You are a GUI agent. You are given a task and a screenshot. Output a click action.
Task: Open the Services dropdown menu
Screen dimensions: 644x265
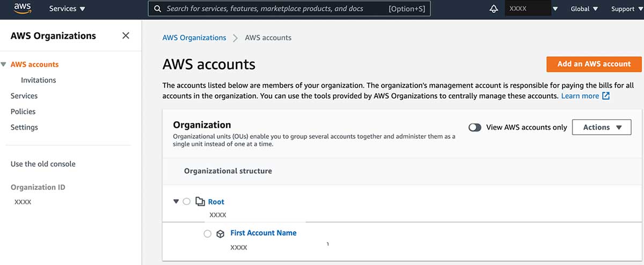coord(67,9)
